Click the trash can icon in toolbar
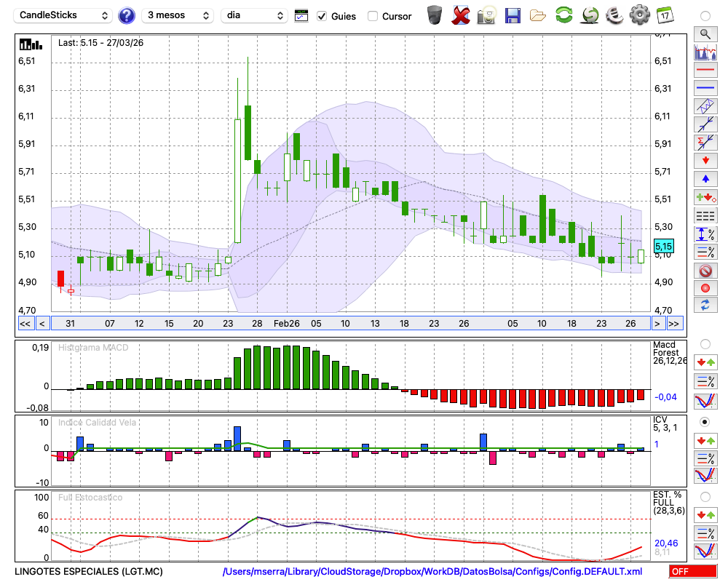The height and width of the screenshot is (582, 728). click(x=435, y=15)
